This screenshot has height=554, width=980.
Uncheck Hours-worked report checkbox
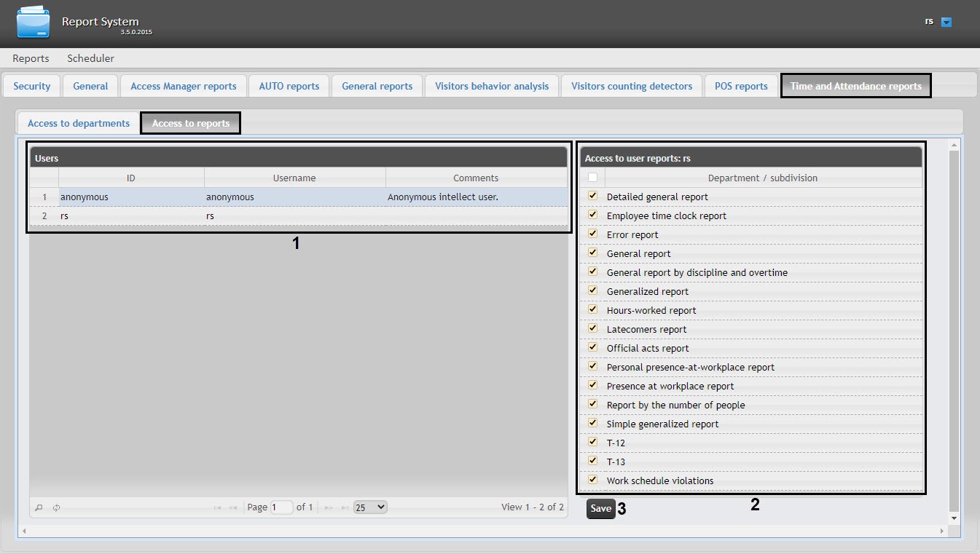592,309
